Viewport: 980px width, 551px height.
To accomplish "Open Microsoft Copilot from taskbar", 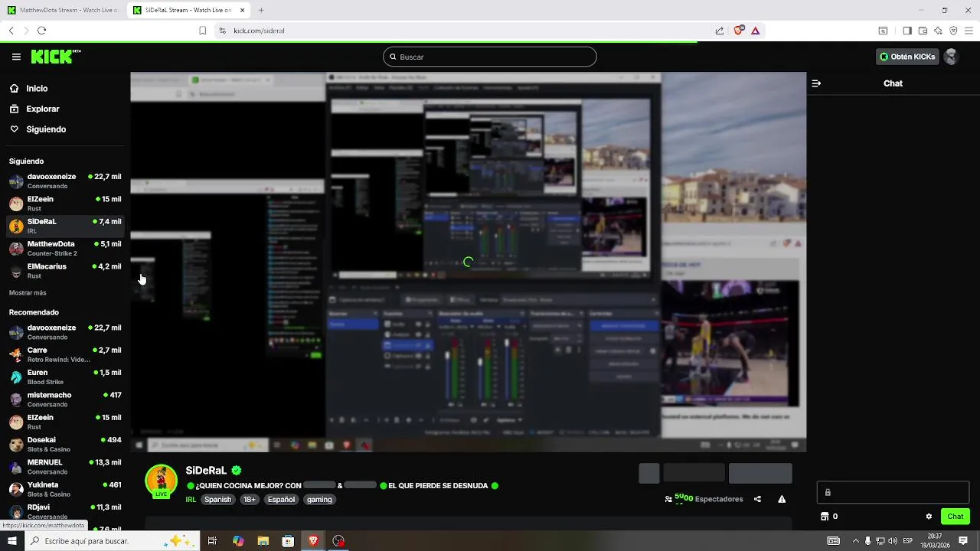I will coord(238,541).
